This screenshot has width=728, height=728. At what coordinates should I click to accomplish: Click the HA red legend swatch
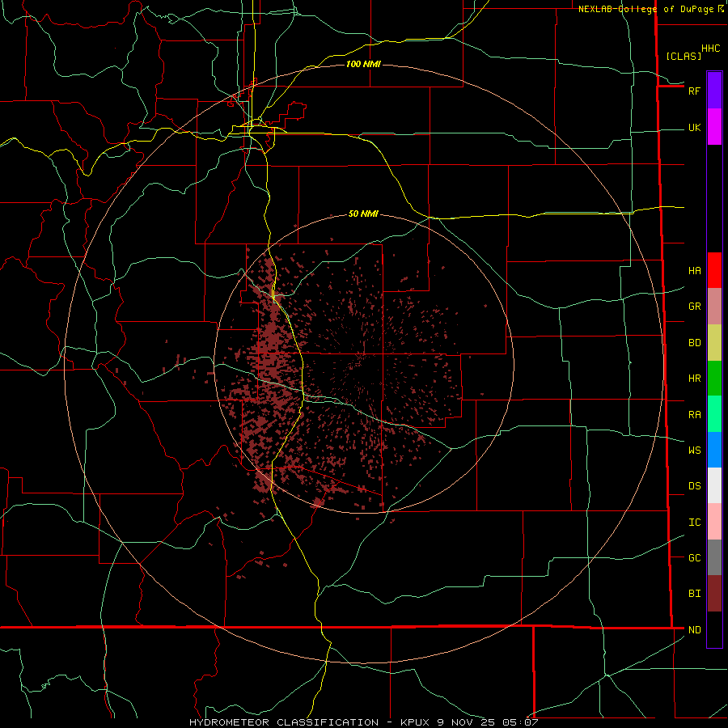[714, 270]
